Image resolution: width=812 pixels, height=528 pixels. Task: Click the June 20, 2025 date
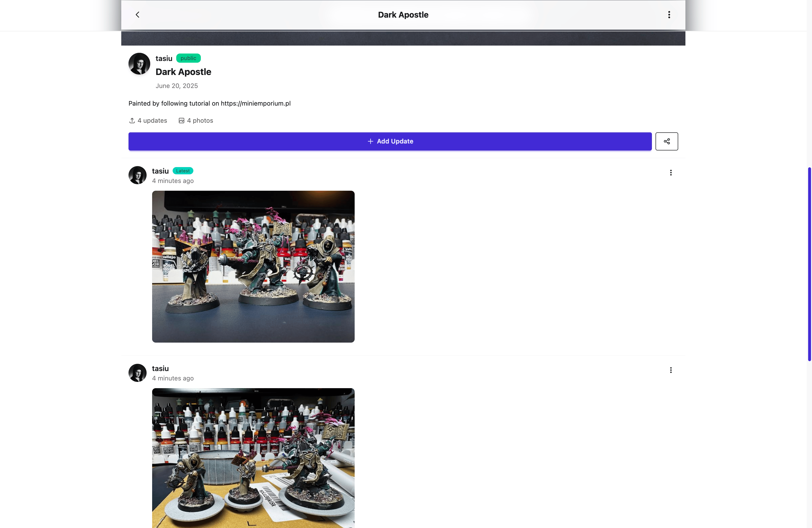pos(177,86)
